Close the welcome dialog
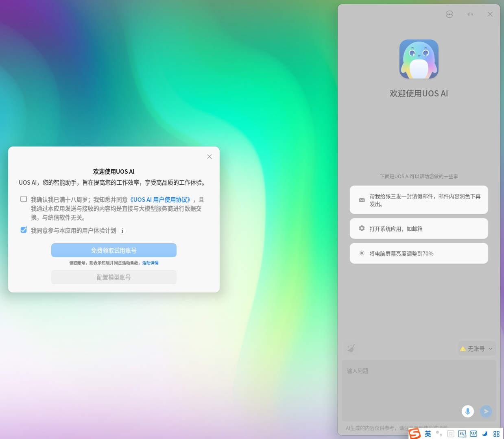 pyautogui.click(x=209, y=157)
